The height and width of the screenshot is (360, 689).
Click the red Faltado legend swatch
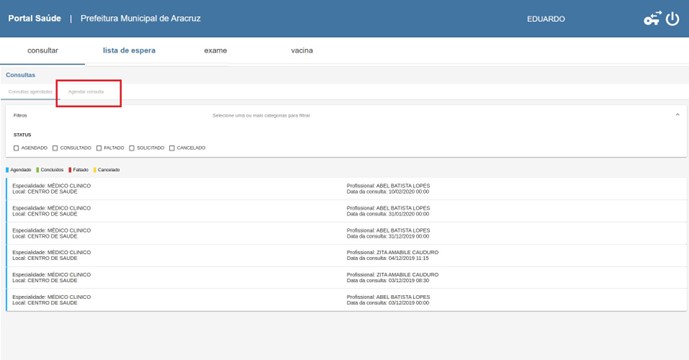coord(70,170)
